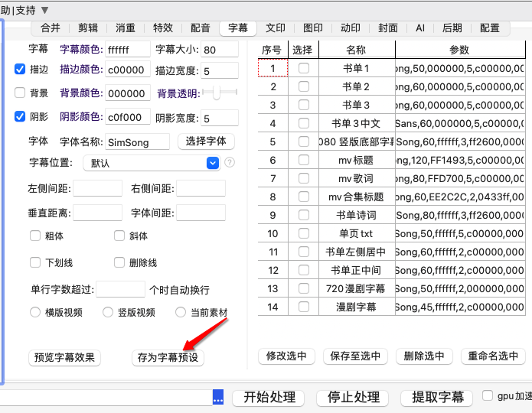Open the 配音 tab
The image size is (532, 413).
(x=201, y=28)
